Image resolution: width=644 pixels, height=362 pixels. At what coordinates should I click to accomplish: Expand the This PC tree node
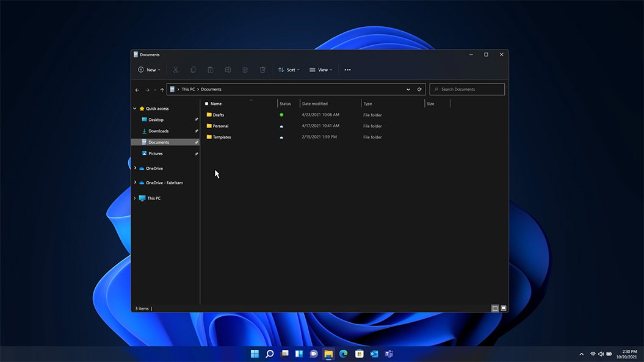pos(135,198)
